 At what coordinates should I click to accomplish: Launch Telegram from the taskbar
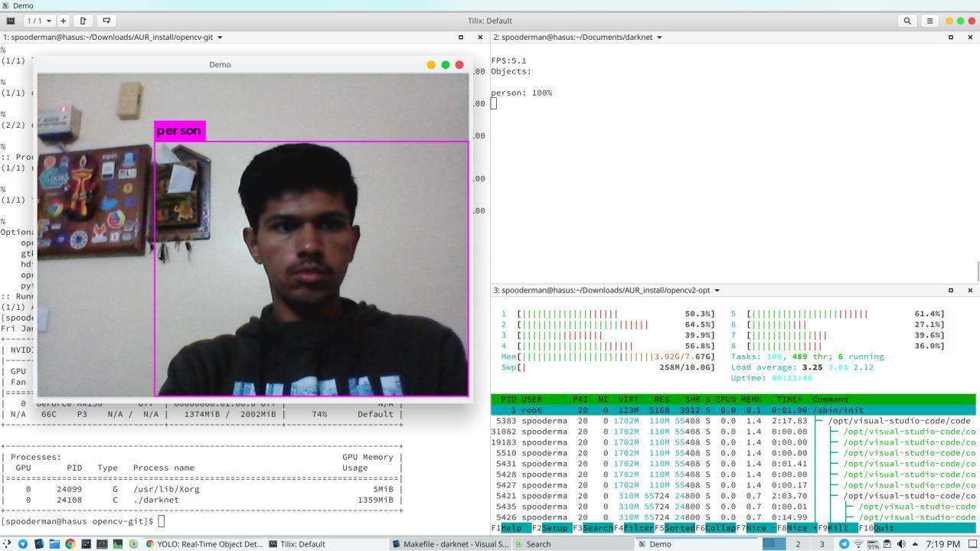click(23, 544)
